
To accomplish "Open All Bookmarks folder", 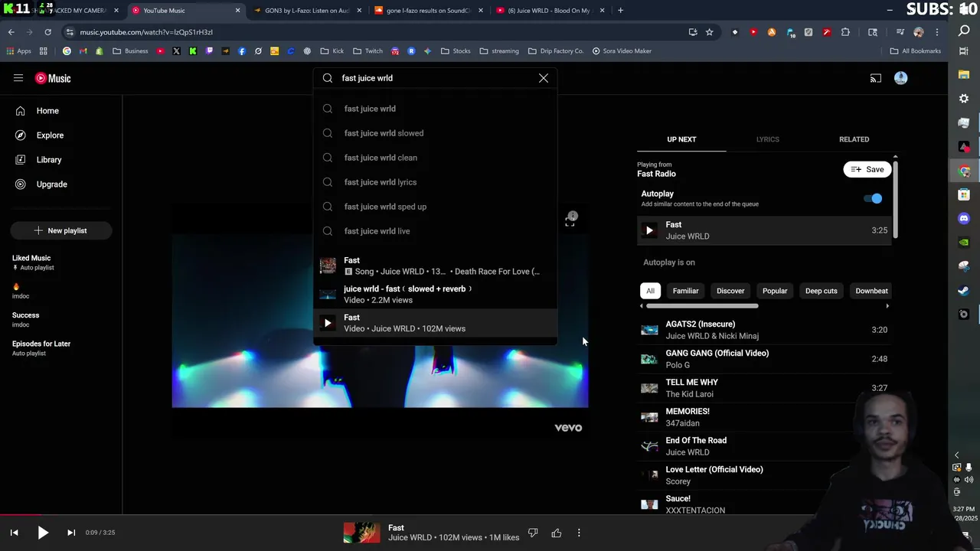I will click(x=916, y=51).
